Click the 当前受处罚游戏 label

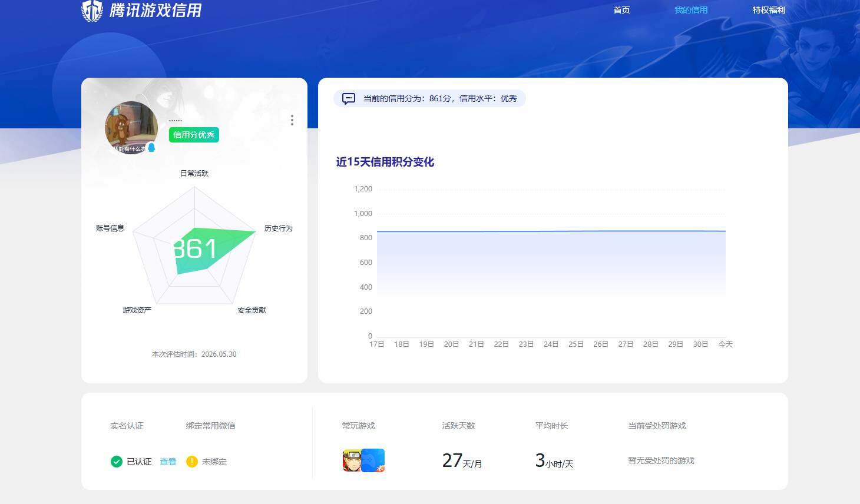pos(657,426)
